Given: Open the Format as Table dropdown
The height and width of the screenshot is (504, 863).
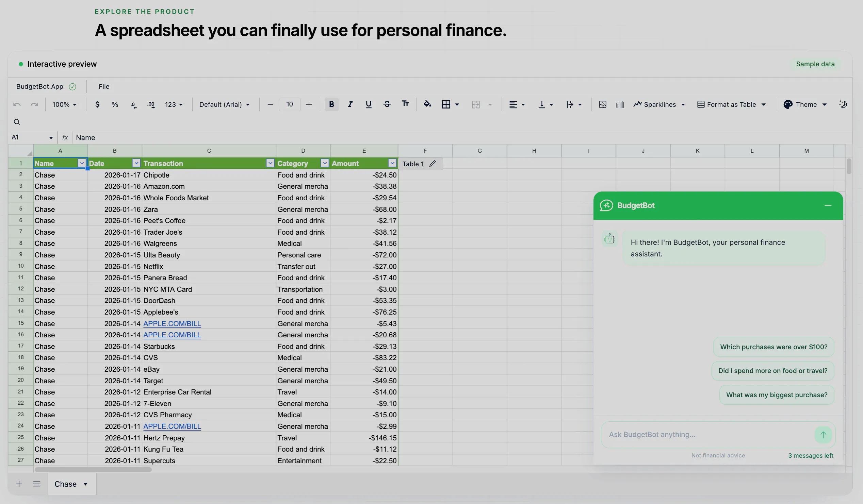Looking at the screenshot, I should coord(732,104).
